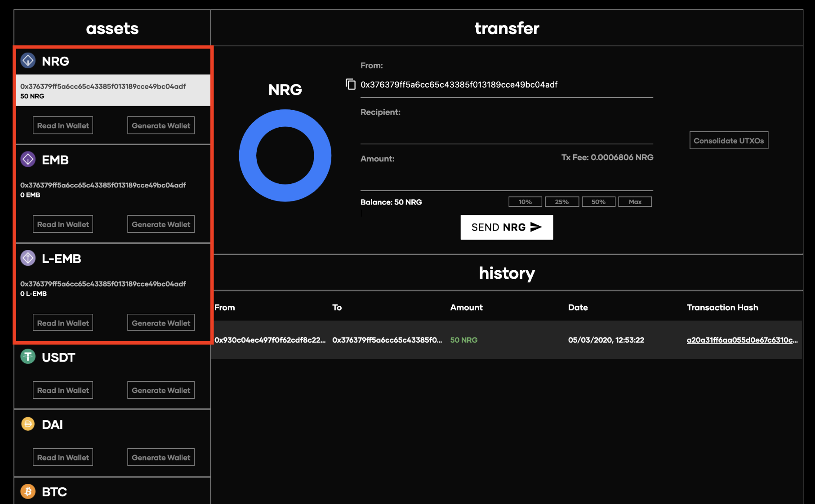Click the BTC Bitcoin icon

pyautogui.click(x=28, y=491)
